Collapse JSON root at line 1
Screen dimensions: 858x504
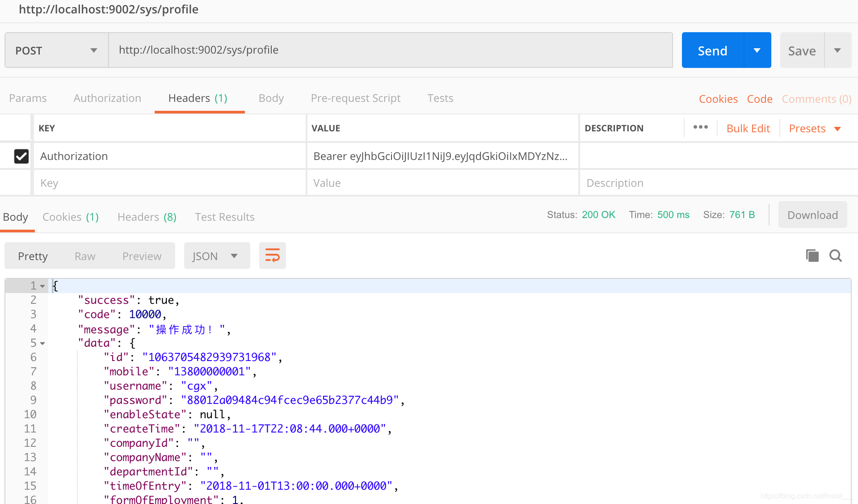pos(42,286)
